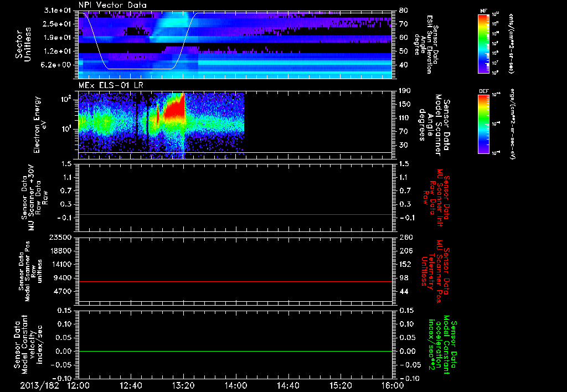567x392 pixels.
Task: Click the 98 telemetry tick label
Action: [404, 278]
